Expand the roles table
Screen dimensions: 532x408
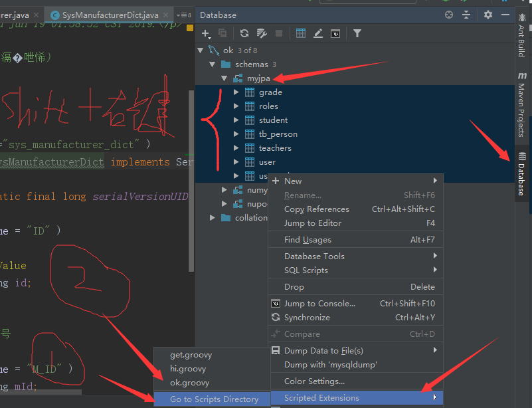236,106
